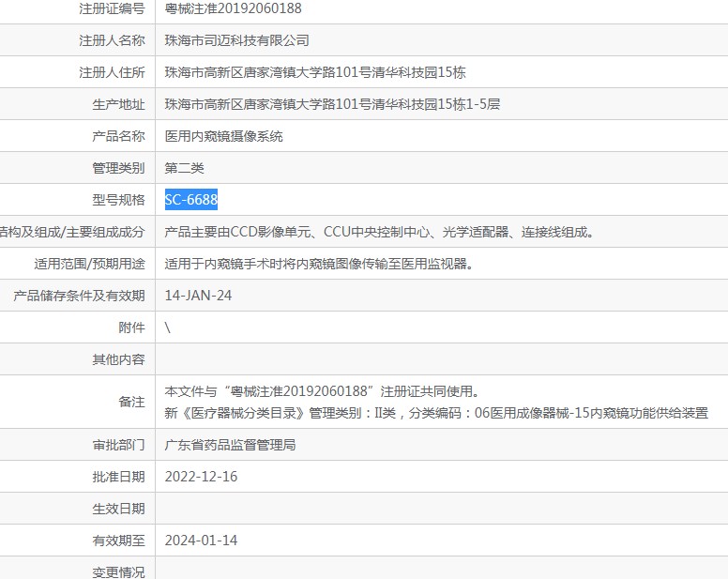The width and height of the screenshot is (728, 579).
Task: Click the intended use text 适用于内窥镜手术时
Action: [319, 264]
